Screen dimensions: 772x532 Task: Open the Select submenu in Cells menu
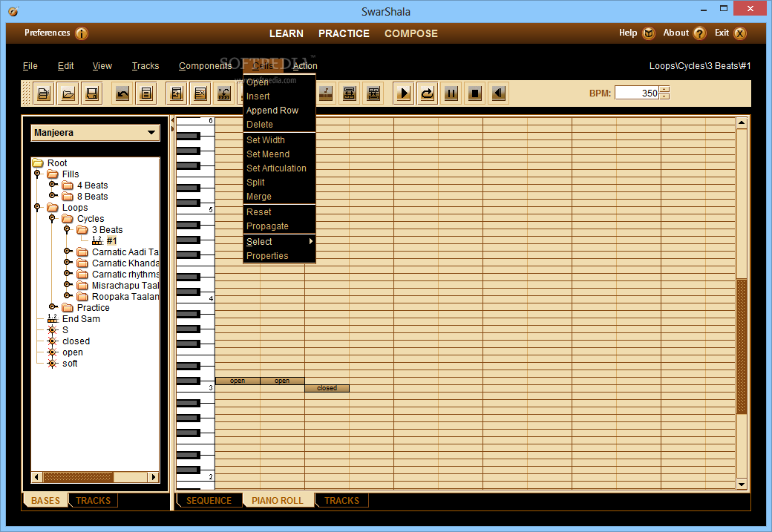click(279, 242)
